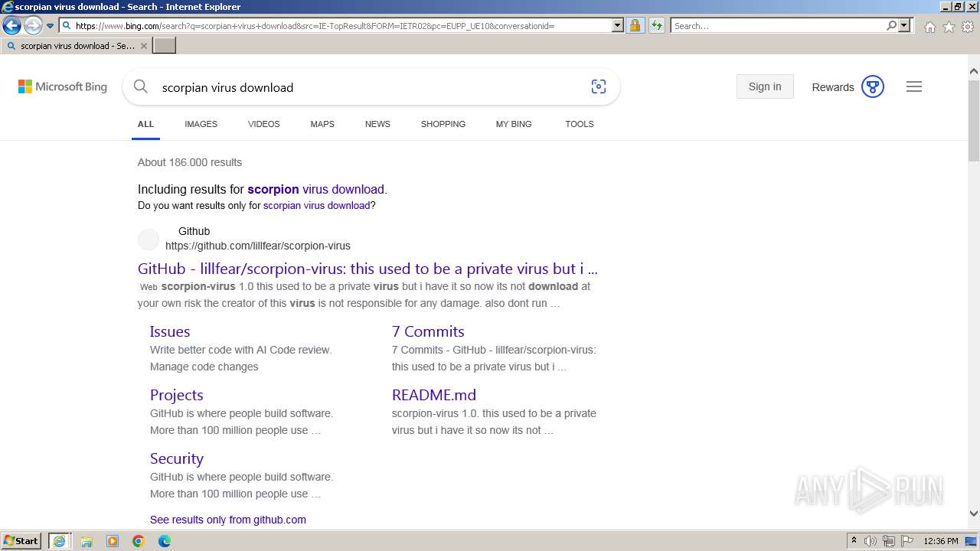Click the Github site favicon circle
This screenshot has width=980, height=551.
(x=149, y=240)
